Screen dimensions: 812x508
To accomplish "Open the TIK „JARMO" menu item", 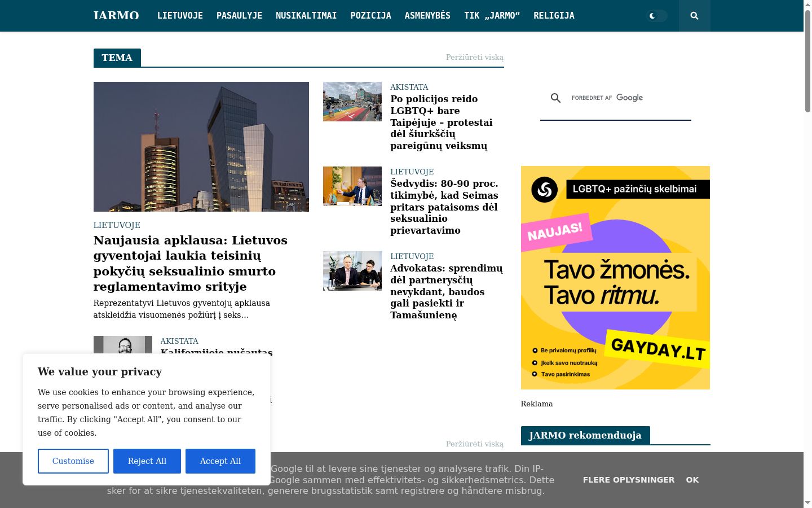I will (492, 16).
